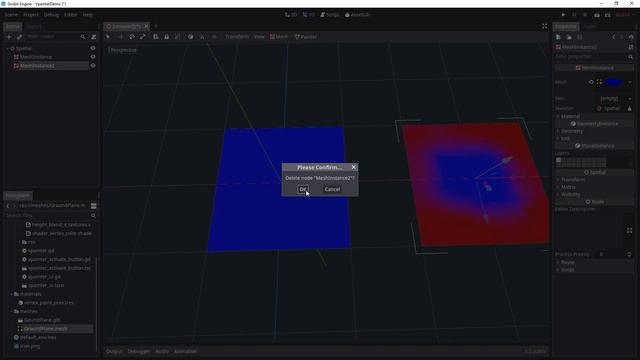Screen dimensions: 640x360
Task: Expand the Geometry section
Action: point(572,131)
